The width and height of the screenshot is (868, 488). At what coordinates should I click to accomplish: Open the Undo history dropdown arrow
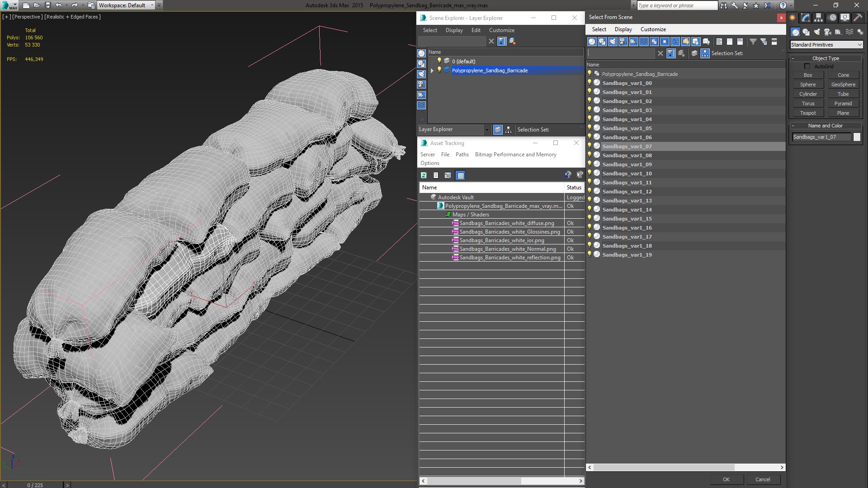66,5
